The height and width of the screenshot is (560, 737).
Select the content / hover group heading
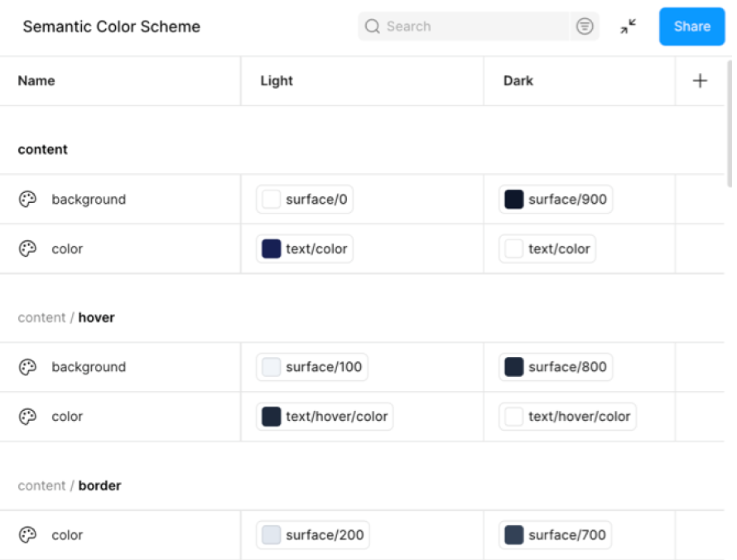[66, 318]
